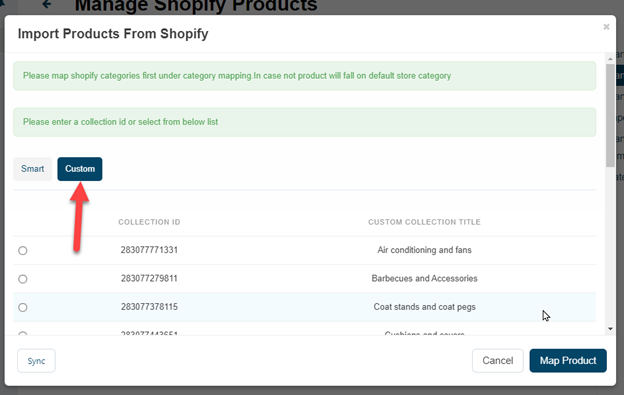Image resolution: width=624 pixels, height=395 pixels.
Task: Click collection ID 283077279811
Action: (x=149, y=278)
